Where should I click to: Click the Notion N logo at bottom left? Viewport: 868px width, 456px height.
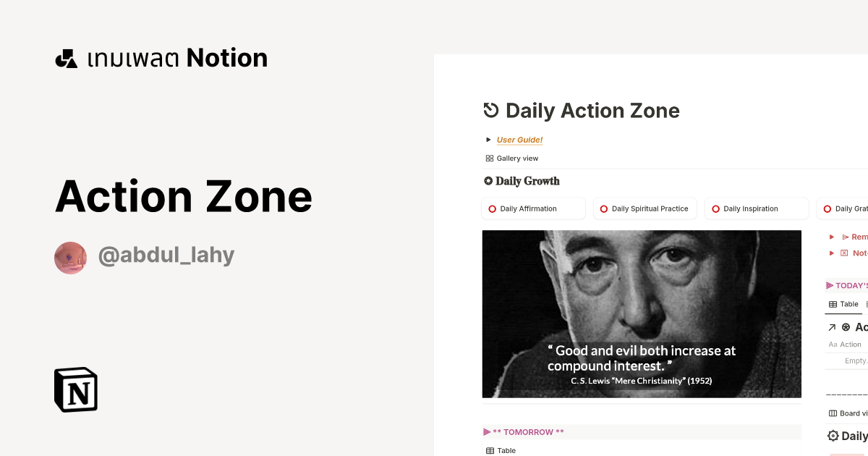tap(75, 389)
